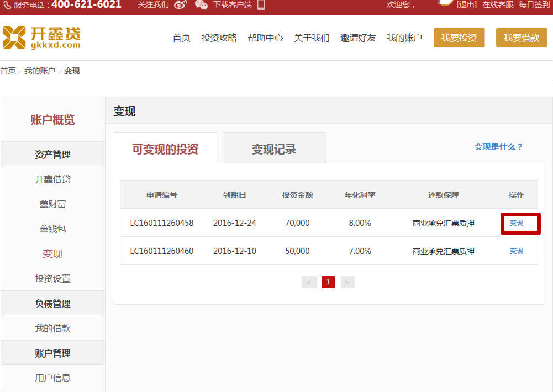This screenshot has height=392, width=553.
Task: Open 我的借款 in the sidebar
Action: [x=52, y=329]
